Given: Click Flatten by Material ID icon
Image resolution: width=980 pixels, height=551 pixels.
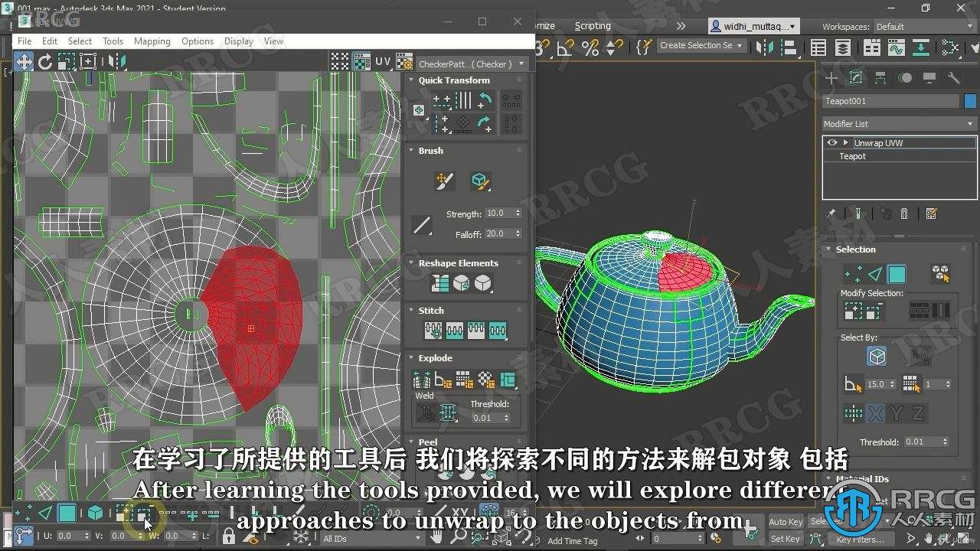Looking at the screenshot, I should (x=486, y=379).
